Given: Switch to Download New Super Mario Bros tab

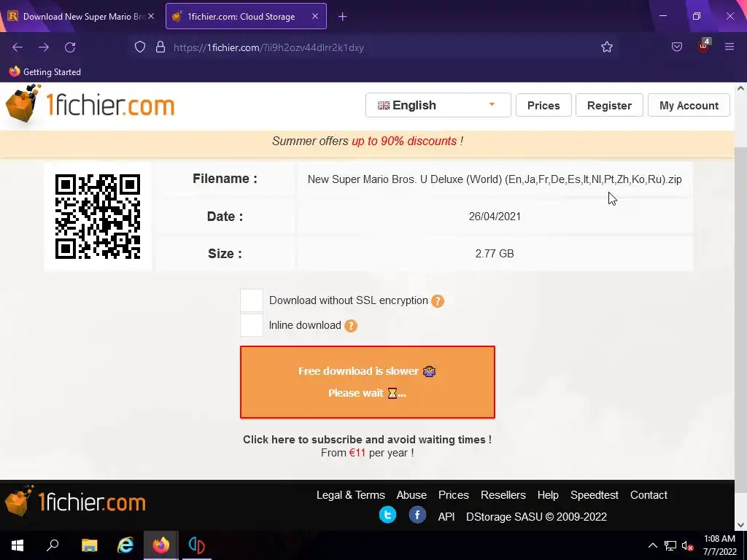Looking at the screenshot, I should pos(81,16).
